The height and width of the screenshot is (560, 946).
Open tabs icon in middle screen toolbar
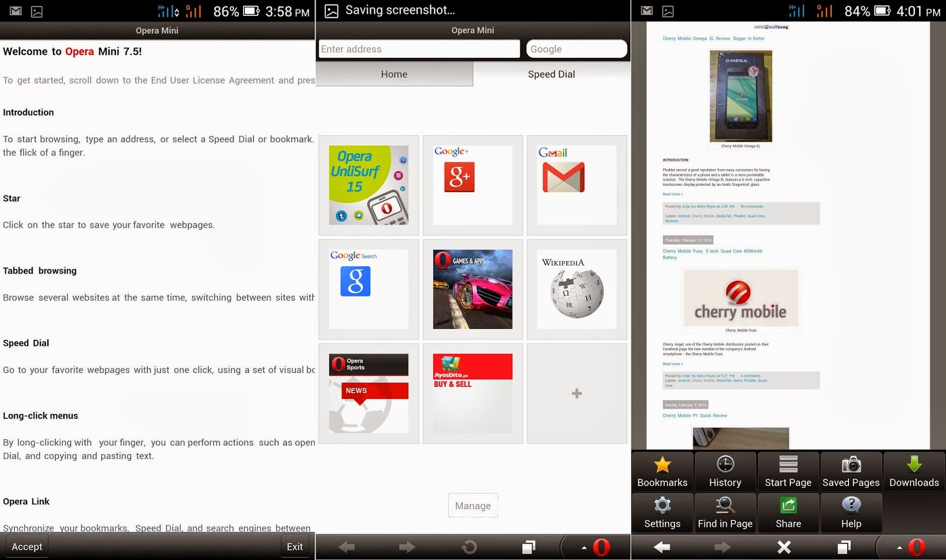coord(529,547)
